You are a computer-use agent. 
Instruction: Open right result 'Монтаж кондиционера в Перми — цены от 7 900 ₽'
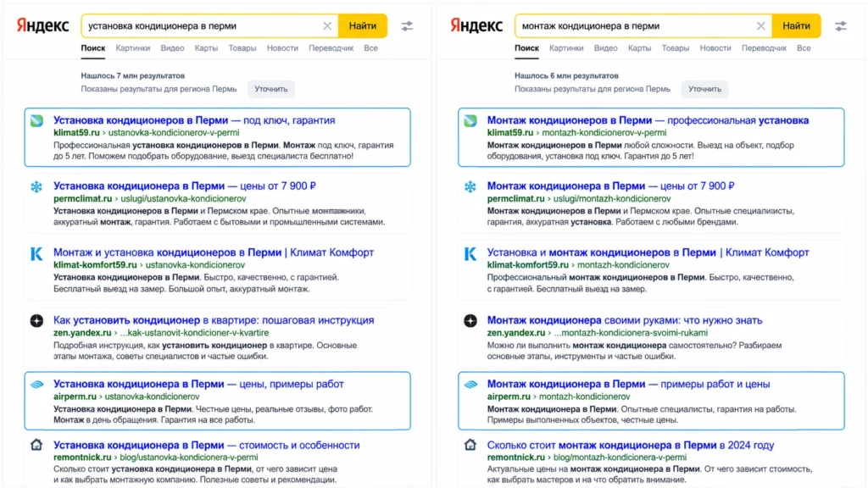coord(610,186)
